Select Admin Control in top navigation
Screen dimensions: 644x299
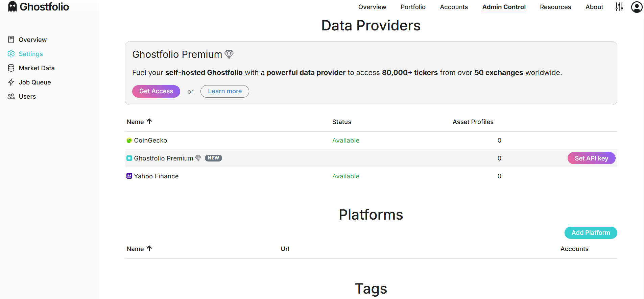click(x=504, y=7)
